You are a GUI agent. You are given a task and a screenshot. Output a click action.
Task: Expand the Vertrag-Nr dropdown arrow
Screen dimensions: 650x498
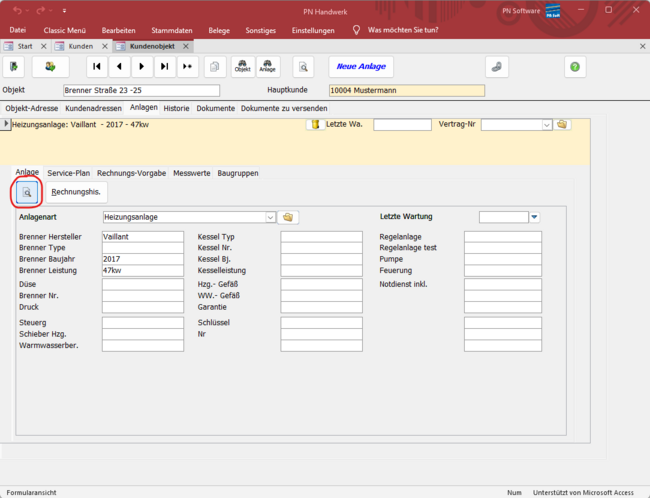[547, 125]
